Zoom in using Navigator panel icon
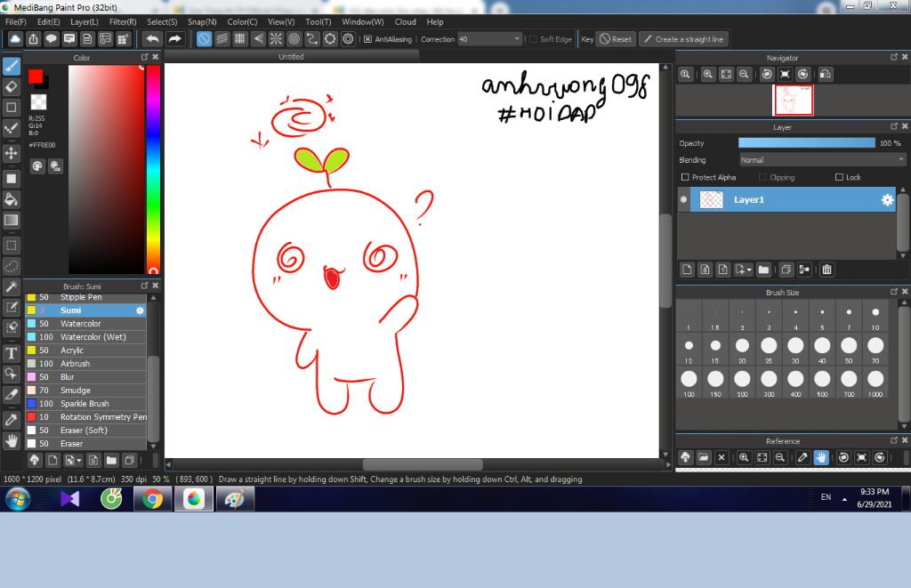The height and width of the screenshot is (588, 911). point(707,75)
